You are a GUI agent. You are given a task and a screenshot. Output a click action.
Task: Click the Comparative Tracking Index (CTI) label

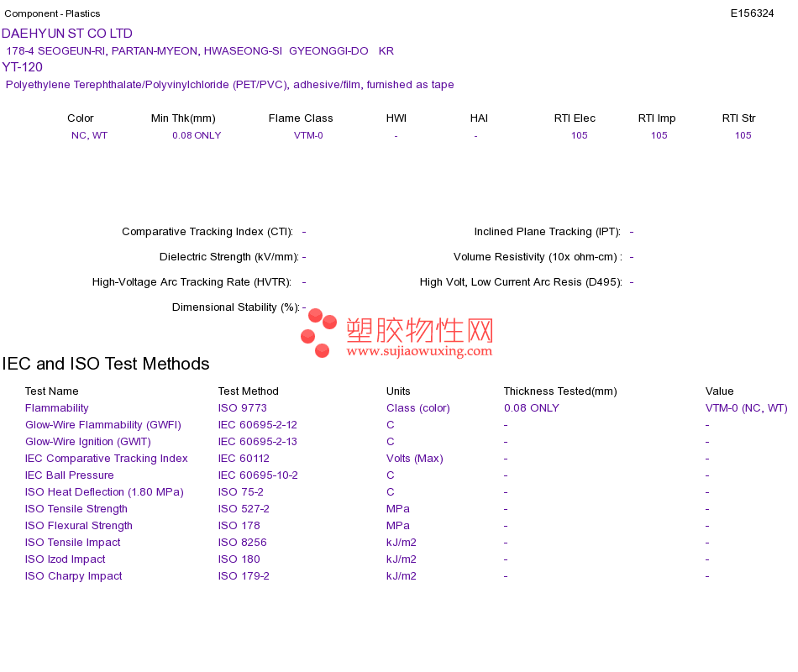click(207, 232)
